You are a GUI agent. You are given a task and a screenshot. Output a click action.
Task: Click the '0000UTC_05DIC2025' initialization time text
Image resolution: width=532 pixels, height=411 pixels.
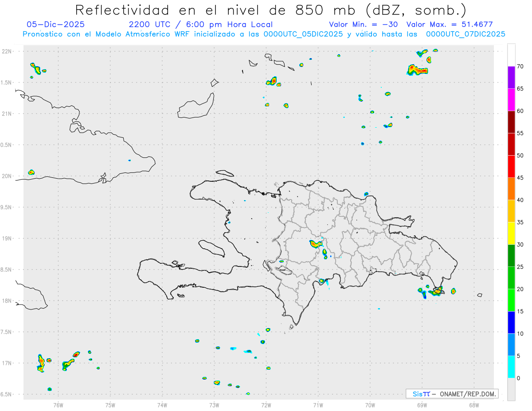(x=303, y=34)
